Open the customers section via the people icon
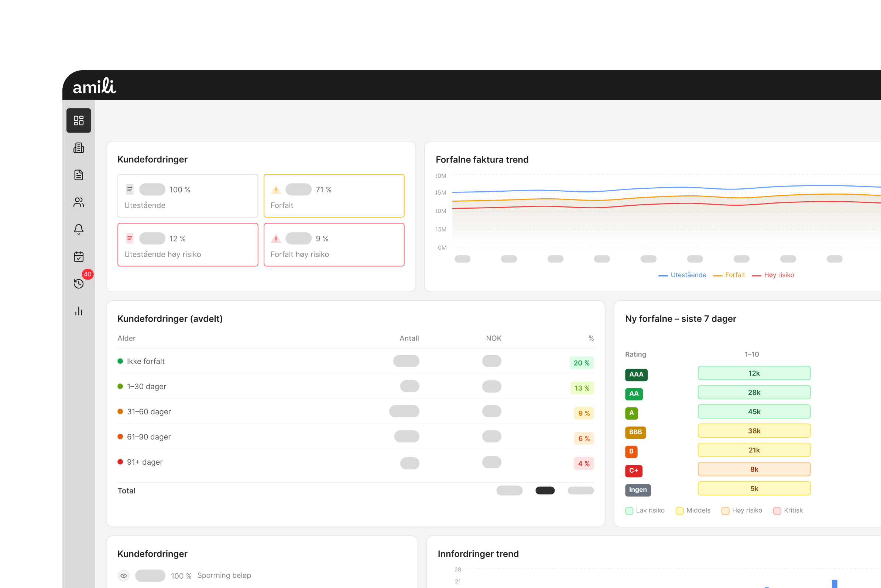This screenshot has width=881, height=588. coord(78,202)
